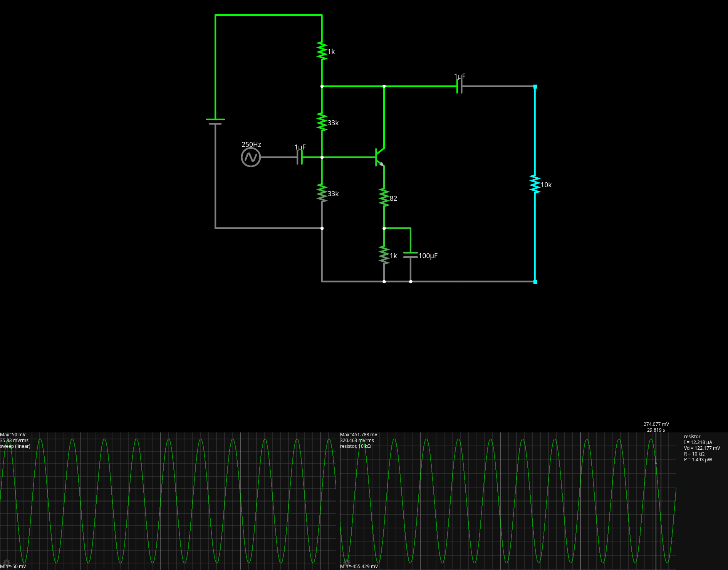Click the 274.077 mV cursor value

656,424
